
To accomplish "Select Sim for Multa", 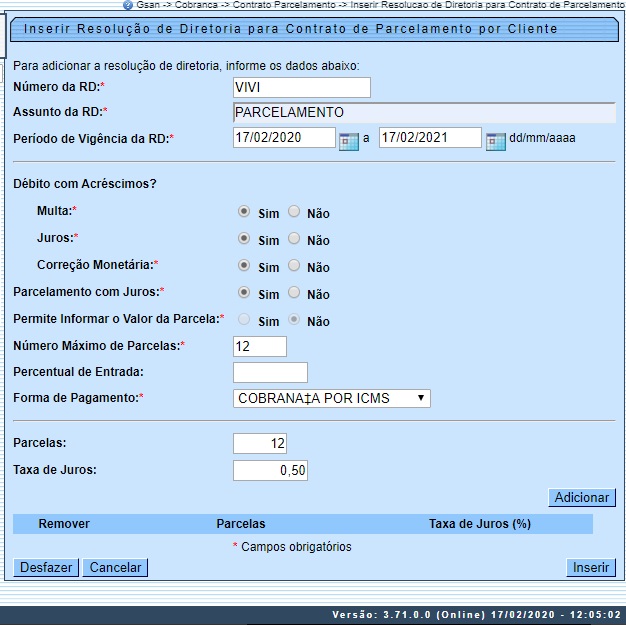I will tap(244, 211).
